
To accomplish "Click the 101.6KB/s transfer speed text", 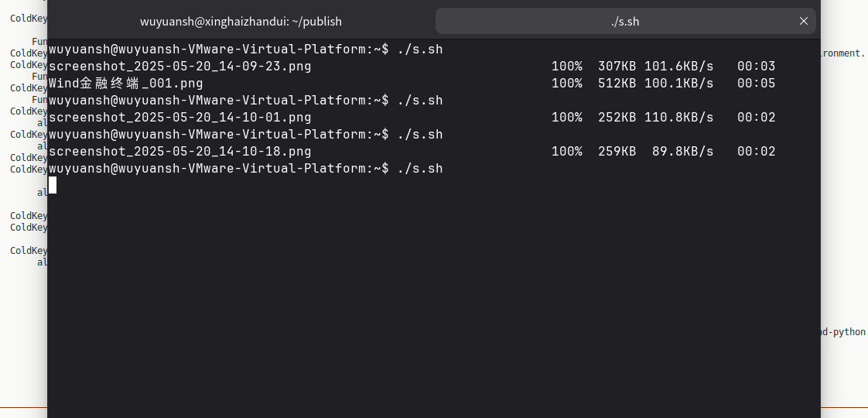I will pyautogui.click(x=678, y=67).
